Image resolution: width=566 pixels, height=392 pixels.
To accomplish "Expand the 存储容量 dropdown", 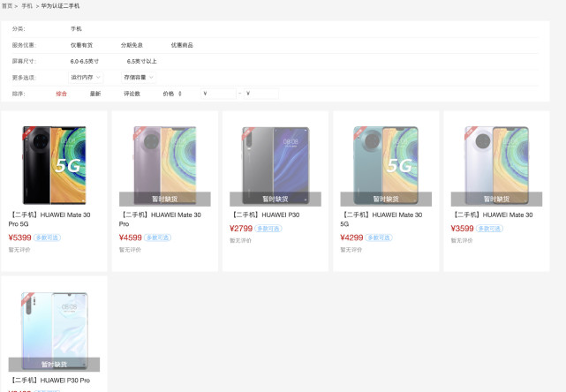I will 139,77.
